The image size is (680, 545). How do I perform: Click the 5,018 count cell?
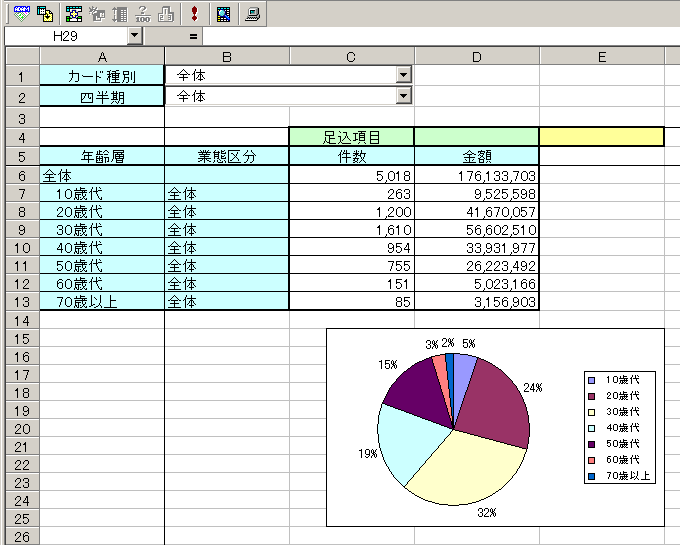tap(351, 175)
